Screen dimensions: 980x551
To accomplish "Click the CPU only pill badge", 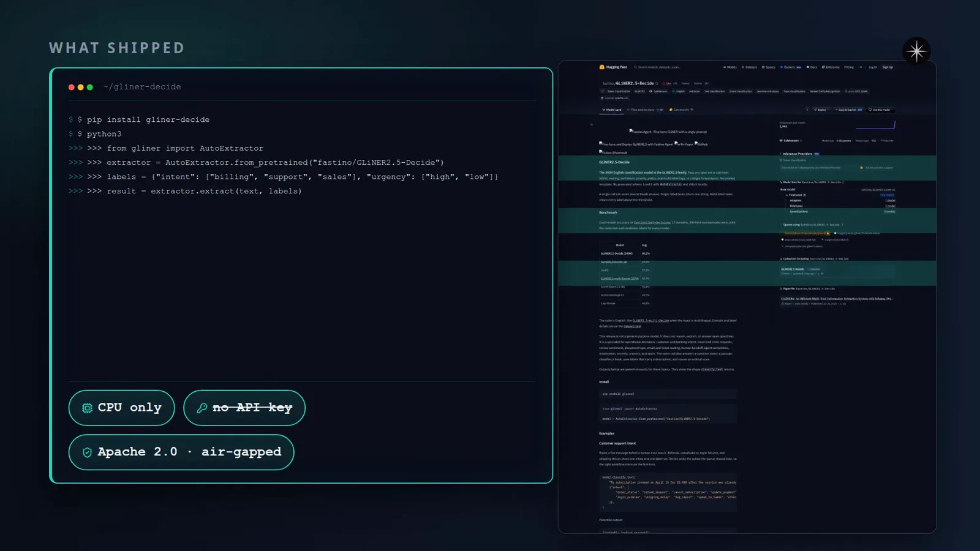I will [x=122, y=408].
